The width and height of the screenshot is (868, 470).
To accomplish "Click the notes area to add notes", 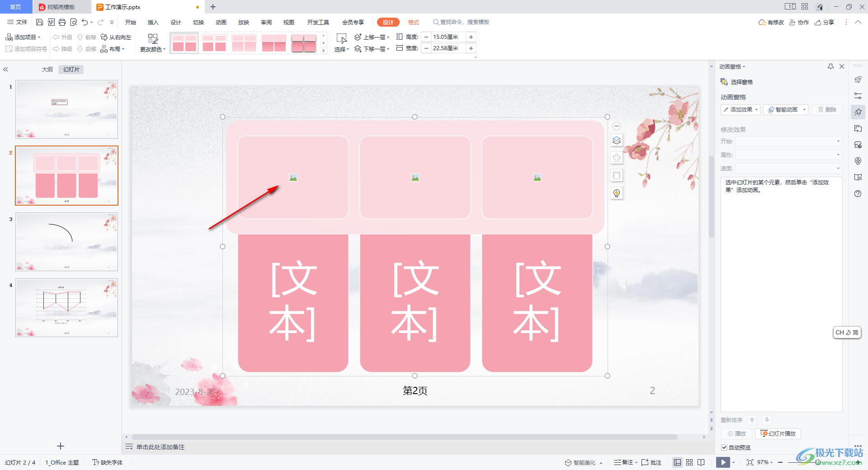I will (160, 447).
